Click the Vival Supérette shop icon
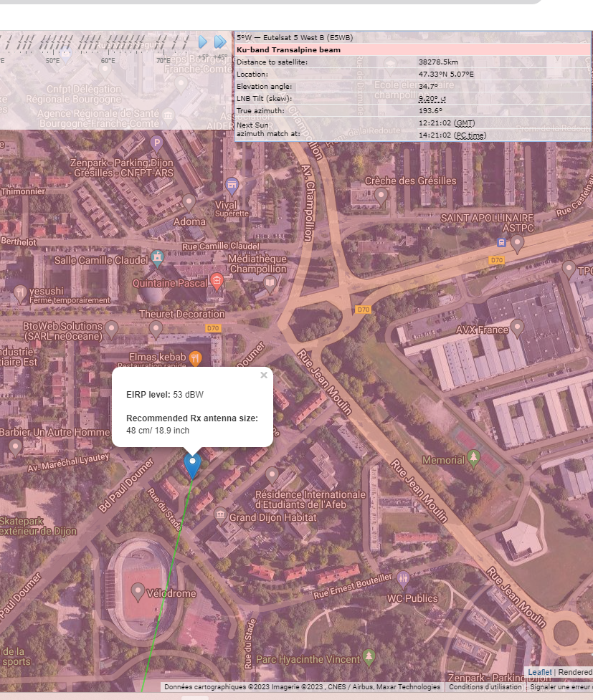Screen dimensions: 593x700 [x=232, y=186]
